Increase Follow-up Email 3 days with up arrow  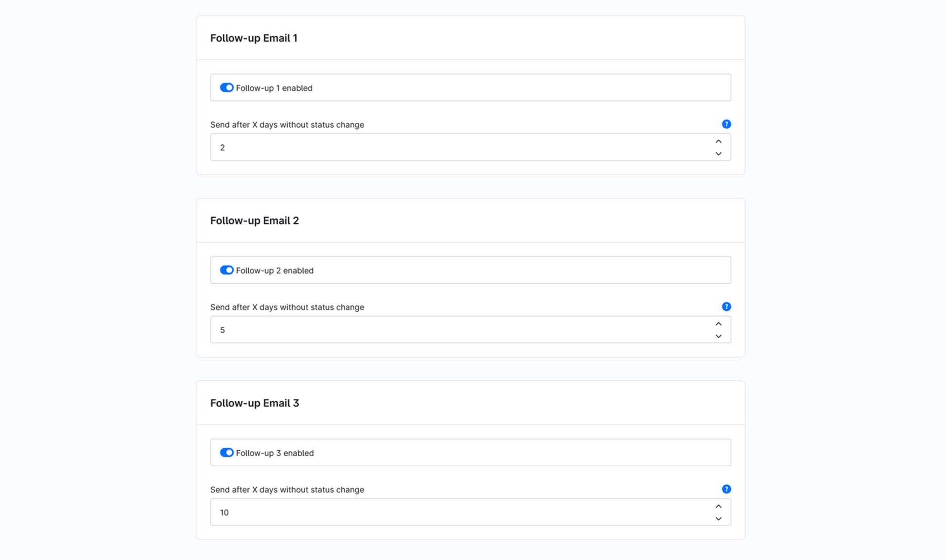pyautogui.click(x=718, y=507)
